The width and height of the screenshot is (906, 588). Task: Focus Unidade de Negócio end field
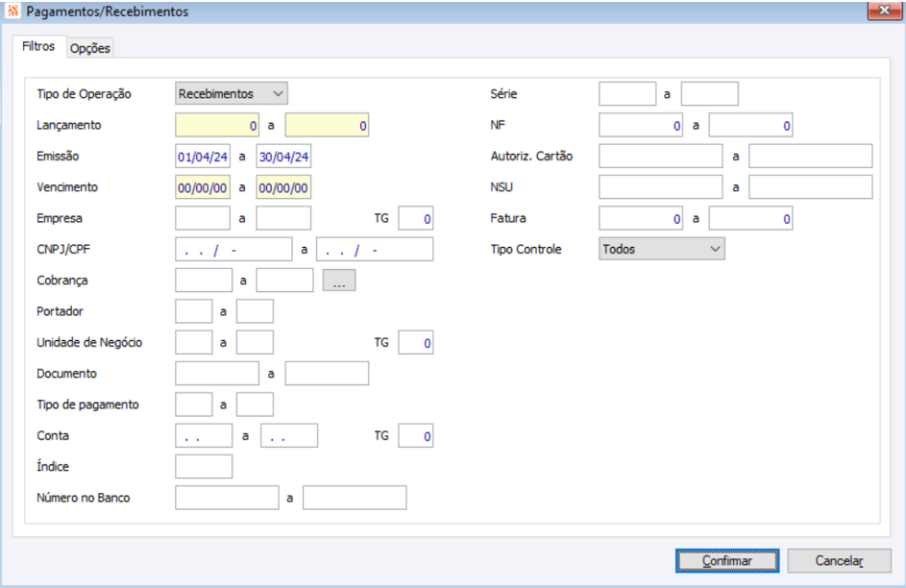click(255, 342)
